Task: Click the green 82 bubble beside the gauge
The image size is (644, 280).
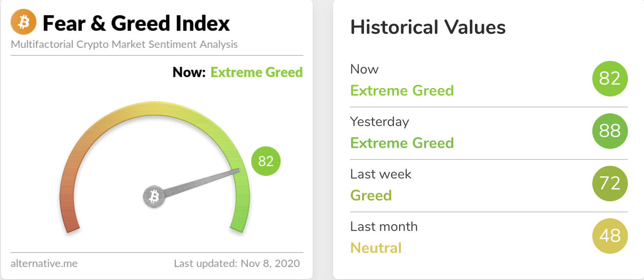Action: [266, 161]
